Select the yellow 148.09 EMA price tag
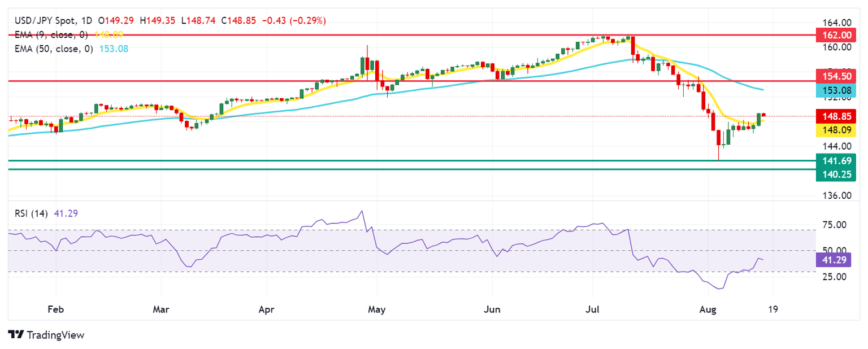This screenshot has height=349, width=868. pos(836,130)
